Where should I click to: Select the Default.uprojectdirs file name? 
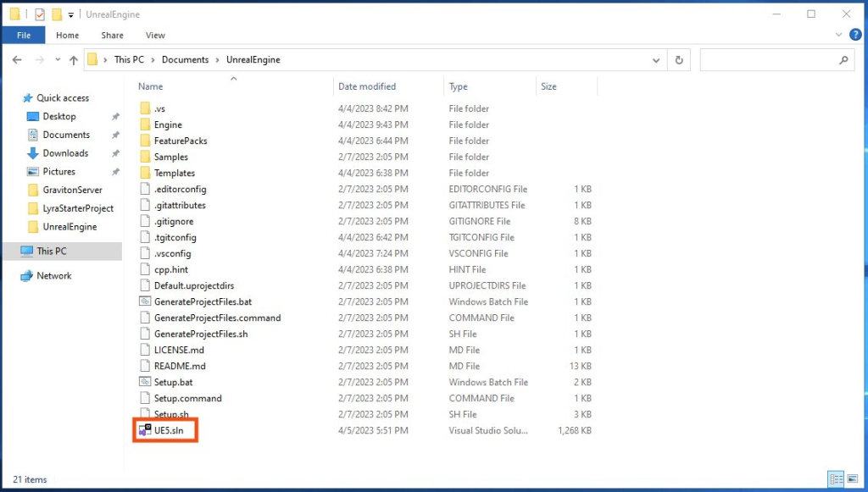click(x=194, y=285)
